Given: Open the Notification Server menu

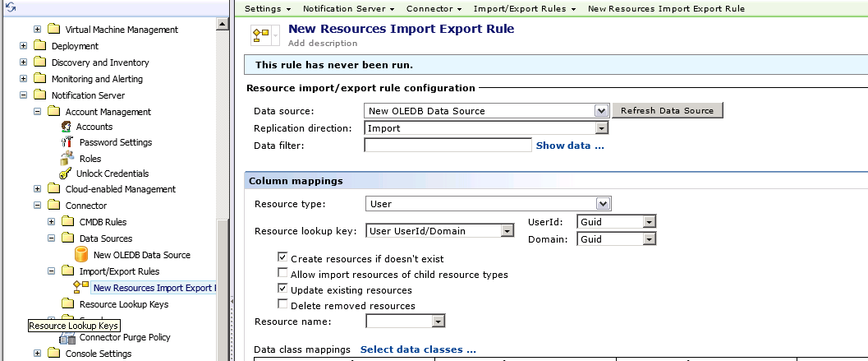Looking at the screenshot, I should 348,8.
